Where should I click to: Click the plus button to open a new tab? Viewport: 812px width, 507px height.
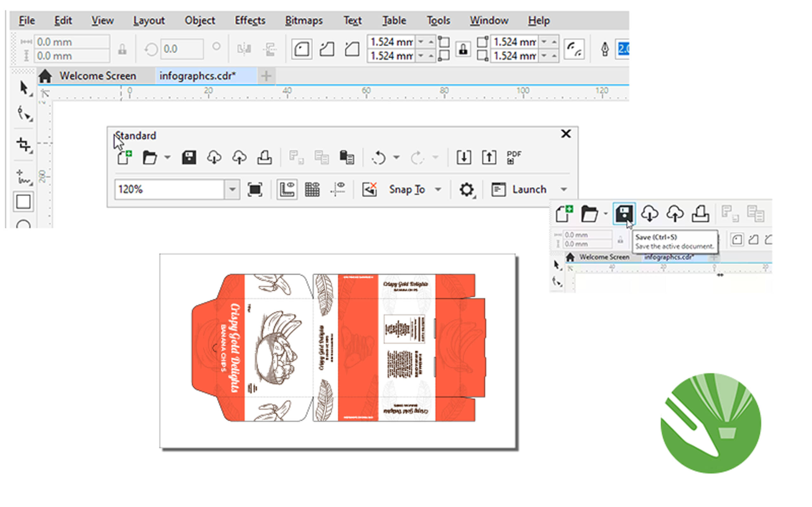[265, 76]
